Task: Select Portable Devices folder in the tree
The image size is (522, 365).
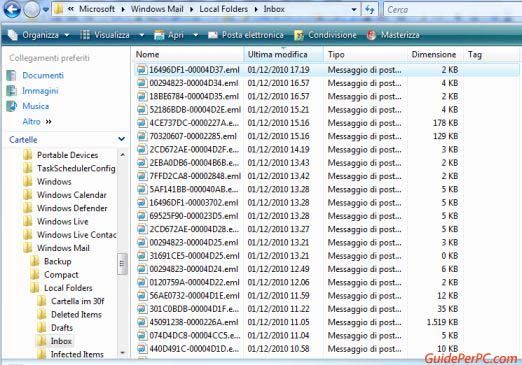Action: click(67, 155)
